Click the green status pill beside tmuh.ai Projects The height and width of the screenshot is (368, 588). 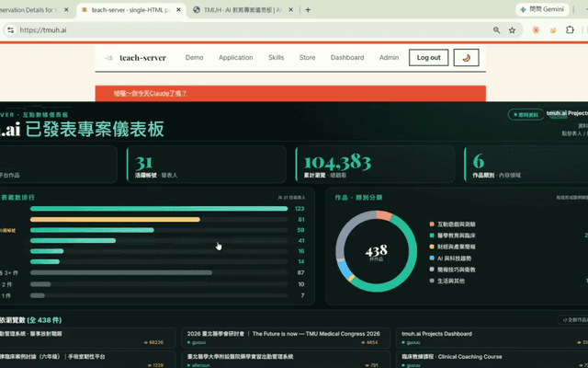[x=526, y=114]
